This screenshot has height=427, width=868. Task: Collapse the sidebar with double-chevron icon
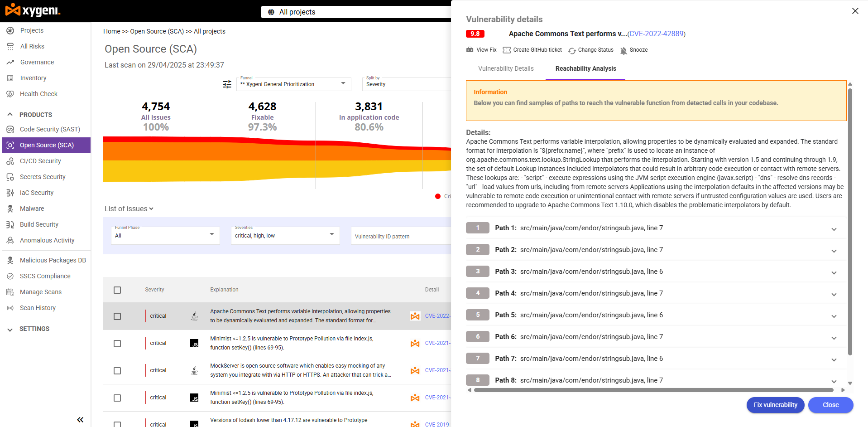point(80,420)
